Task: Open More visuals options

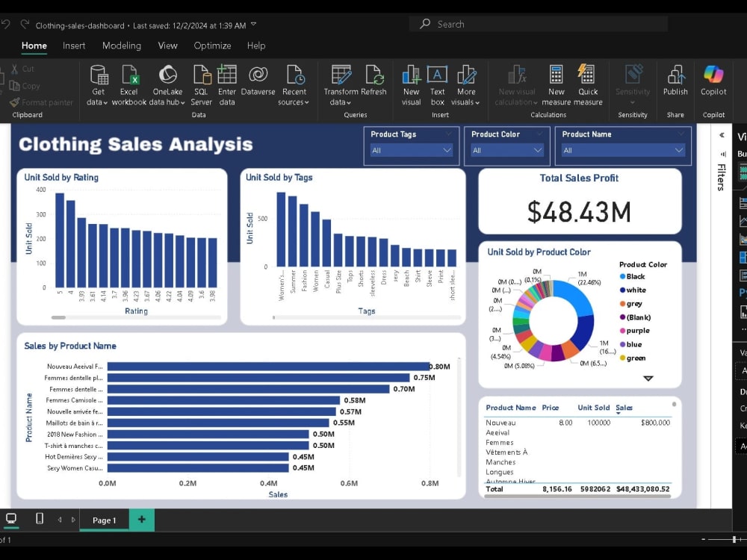Action: point(466,85)
